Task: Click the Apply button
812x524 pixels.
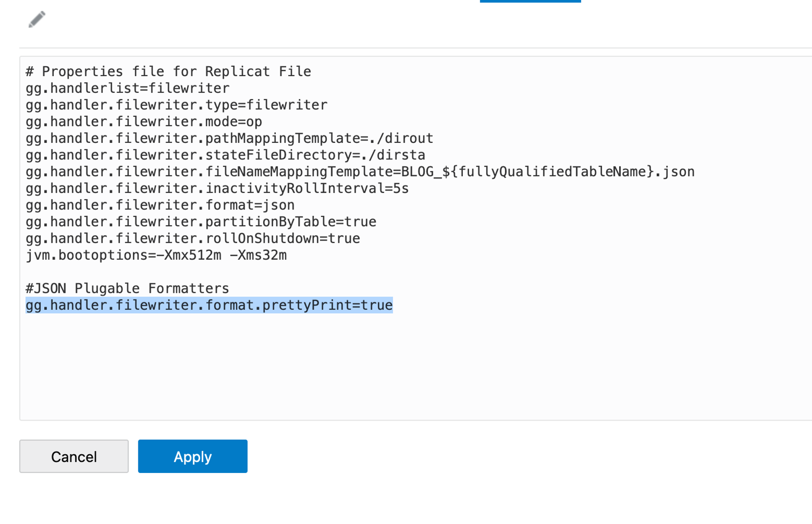Action: [x=192, y=456]
